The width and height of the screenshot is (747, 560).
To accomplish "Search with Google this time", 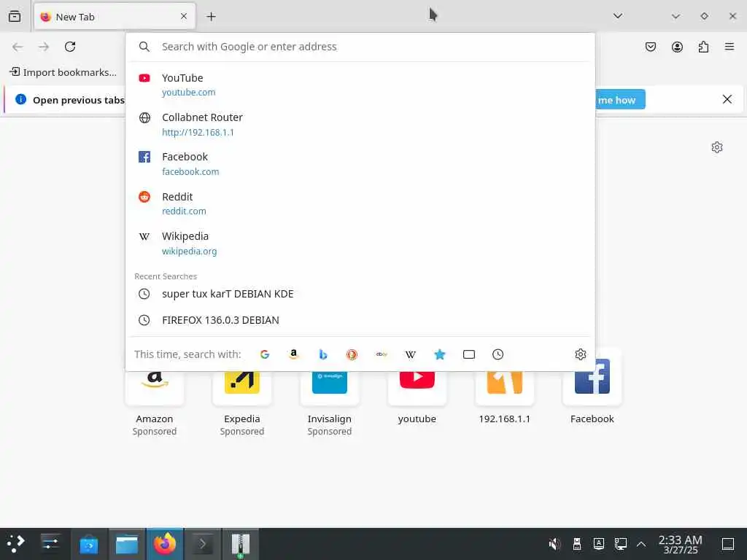I will [x=265, y=354].
